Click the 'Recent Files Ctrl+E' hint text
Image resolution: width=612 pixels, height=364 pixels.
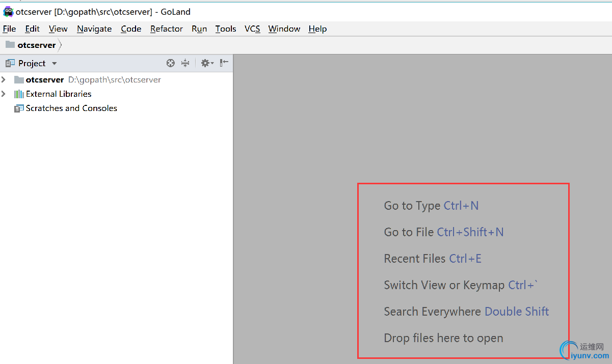point(433,259)
